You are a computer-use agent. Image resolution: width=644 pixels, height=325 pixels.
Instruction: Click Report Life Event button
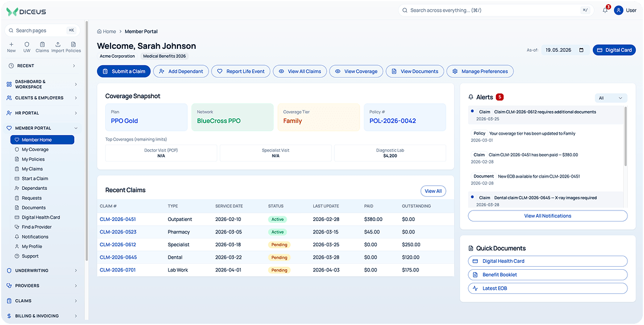pos(241,71)
